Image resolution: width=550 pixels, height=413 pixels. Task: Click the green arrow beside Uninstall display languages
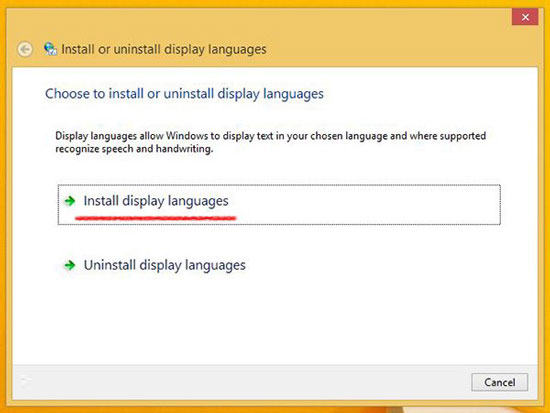70,265
